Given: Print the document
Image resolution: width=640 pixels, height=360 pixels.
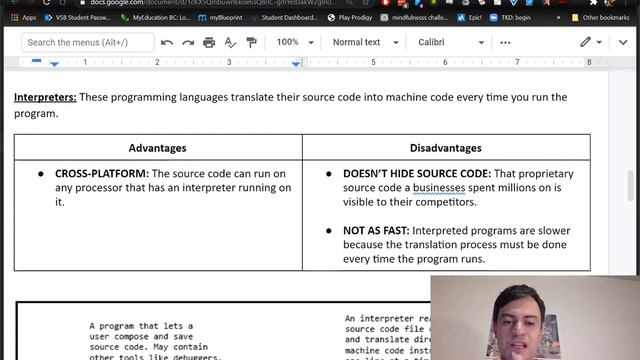Looking at the screenshot, I should (x=209, y=42).
